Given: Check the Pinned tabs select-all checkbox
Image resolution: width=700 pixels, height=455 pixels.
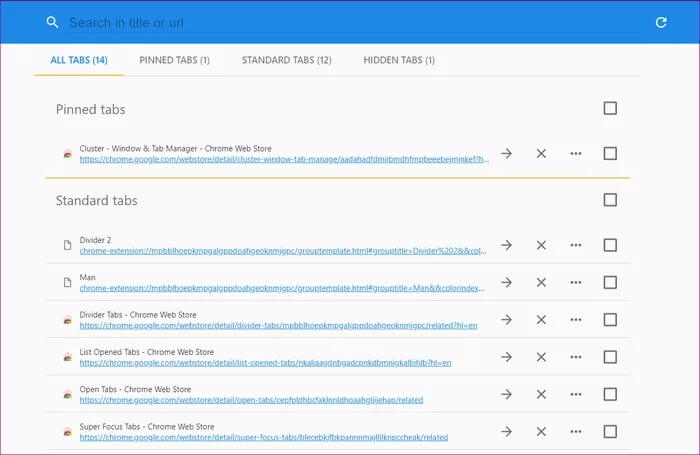Looking at the screenshot, I should tap(610, 108).
